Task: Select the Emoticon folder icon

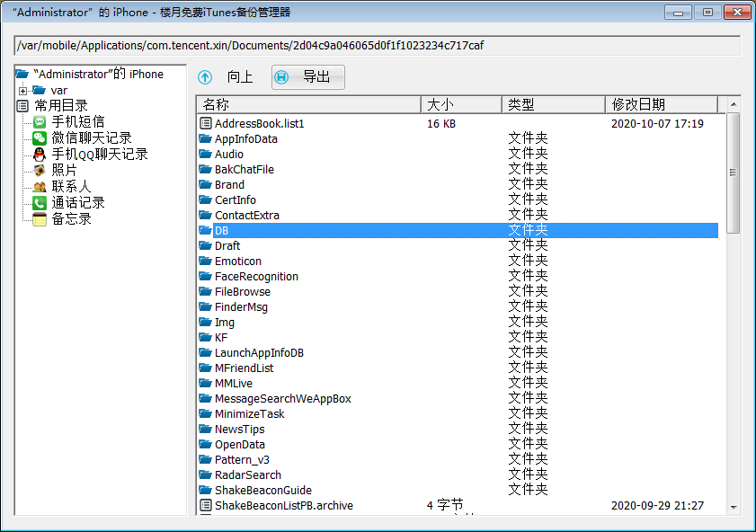Action: pyautogui.click(x=206, y=262)
